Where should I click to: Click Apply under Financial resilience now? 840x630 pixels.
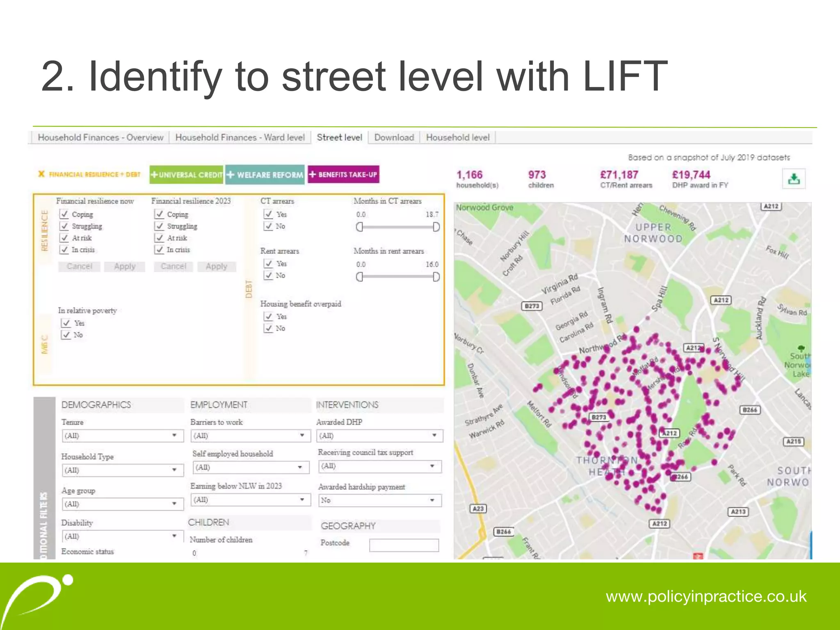tap(125, 267)
